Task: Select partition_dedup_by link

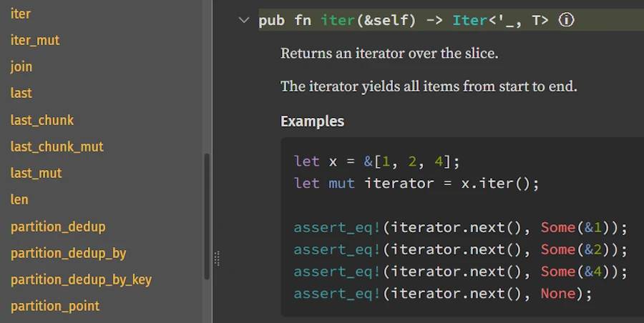Action: [69, 253]
